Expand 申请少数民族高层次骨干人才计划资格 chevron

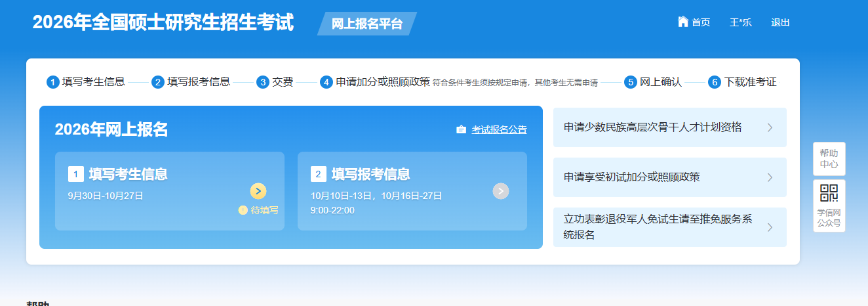pyautogui.click(x=770, y=127)
